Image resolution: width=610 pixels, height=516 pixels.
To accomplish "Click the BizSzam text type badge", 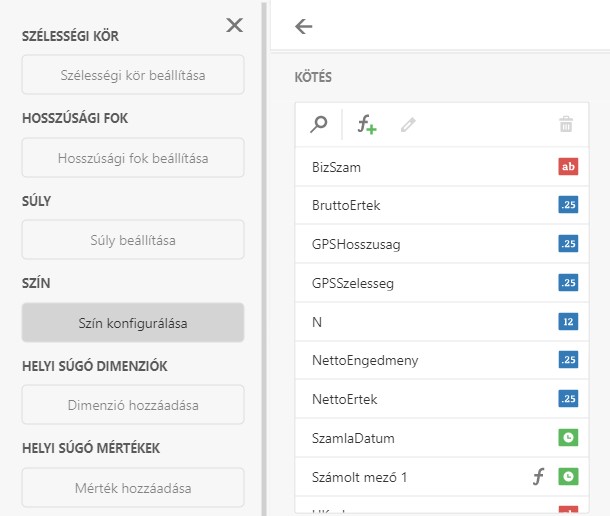I will pos(568,167).
